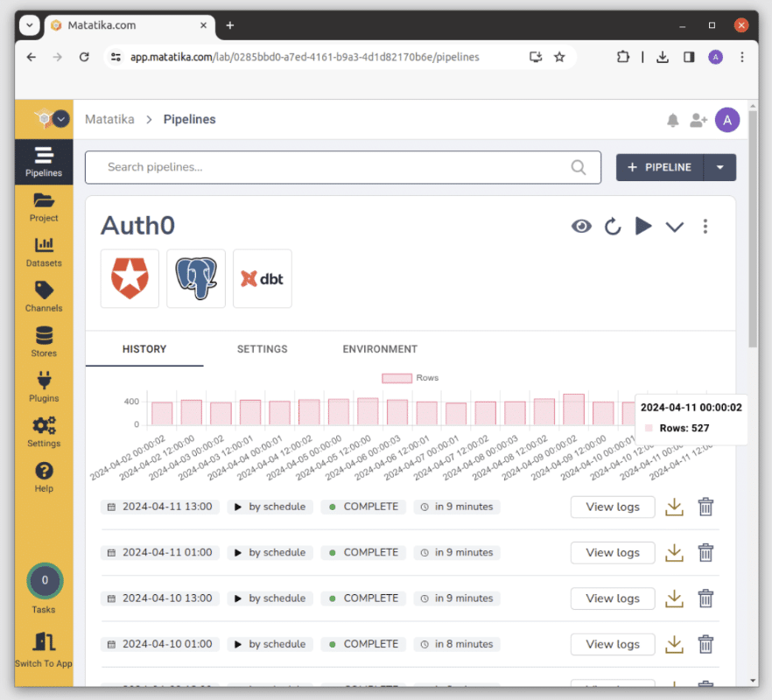Click the Pipelines breadcrumb link
The image size is (772, 700).
(x=189, y=119)
